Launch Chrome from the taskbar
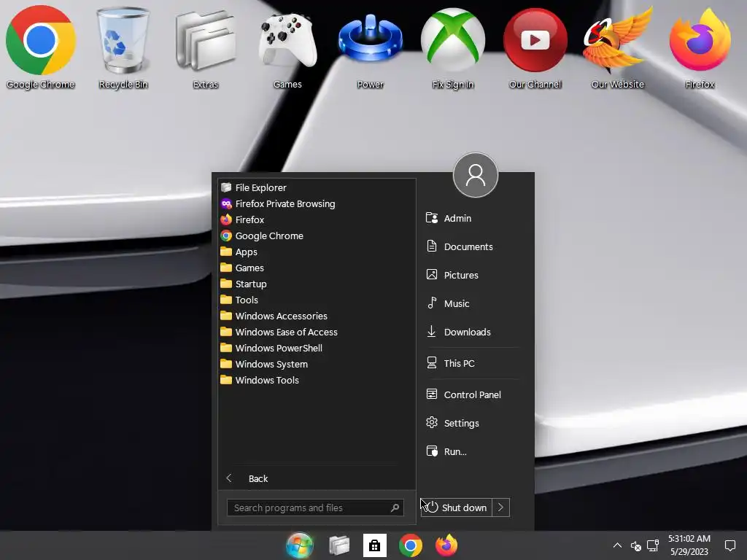 tap(411, 545)
